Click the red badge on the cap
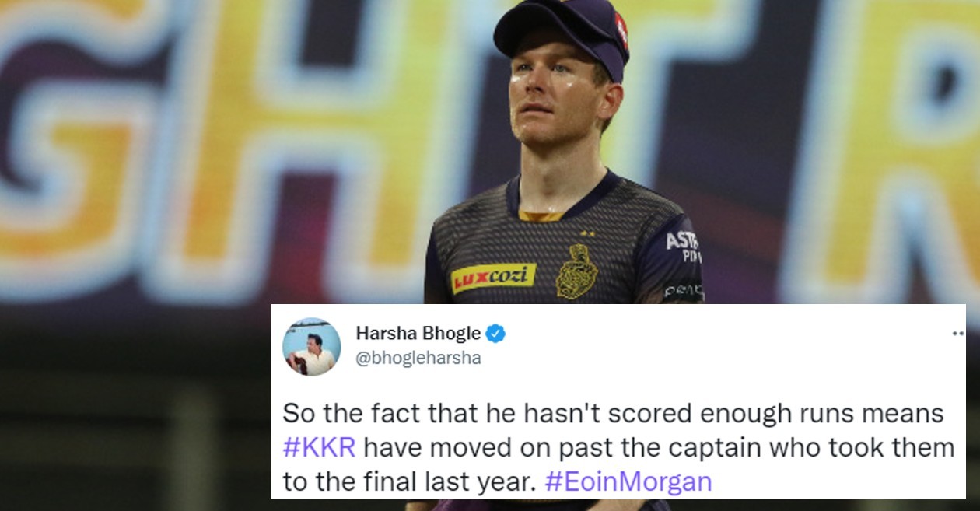Screen dimensions: 980x511 pyautogui.click(x=621, y=30)
